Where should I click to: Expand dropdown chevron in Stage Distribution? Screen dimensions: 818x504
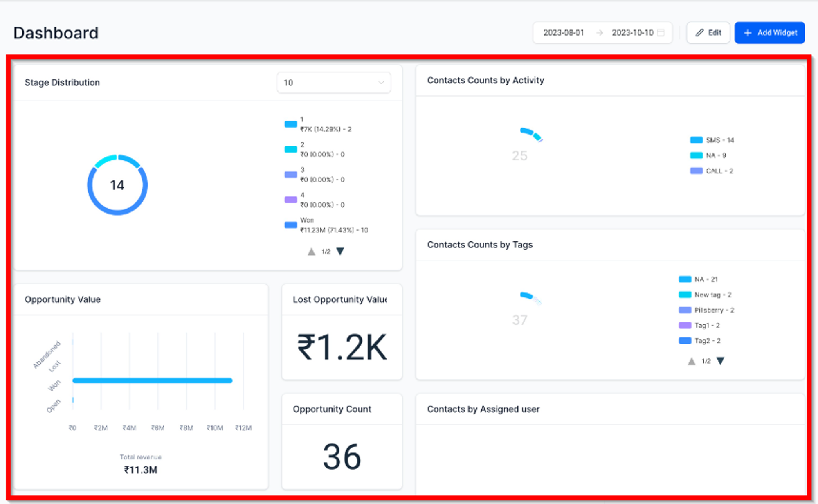click(x=381, y=83)
